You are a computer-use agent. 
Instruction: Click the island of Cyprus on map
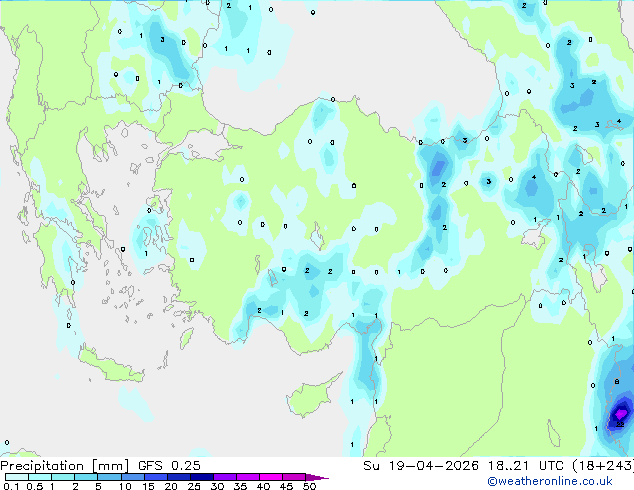(312, 395)
